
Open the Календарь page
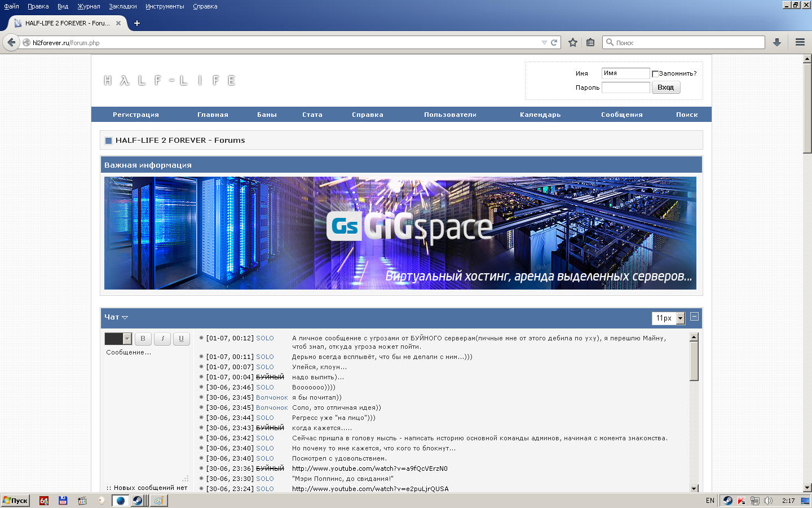point(540,115)
